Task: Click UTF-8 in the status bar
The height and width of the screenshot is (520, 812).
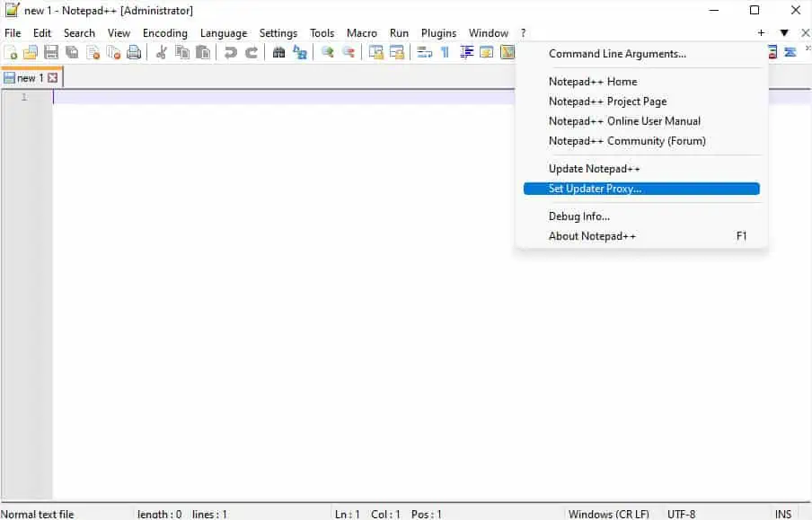Action: [682, 513]
